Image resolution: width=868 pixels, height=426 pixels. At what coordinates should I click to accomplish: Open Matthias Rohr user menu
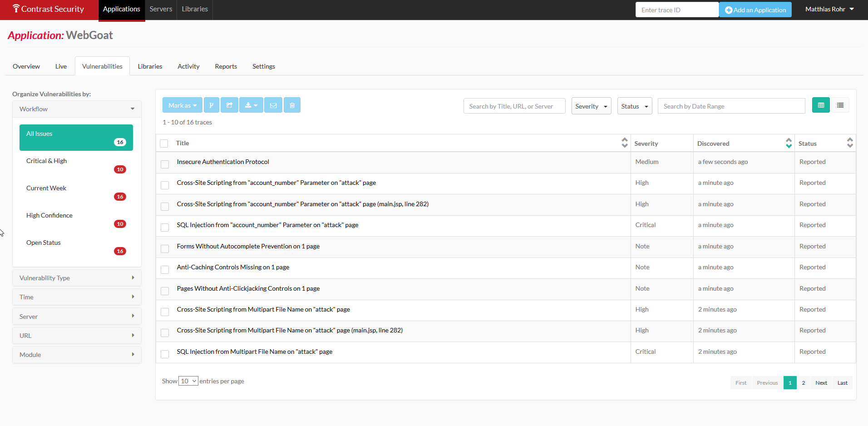pyautogui.click(x=829, y=9)
